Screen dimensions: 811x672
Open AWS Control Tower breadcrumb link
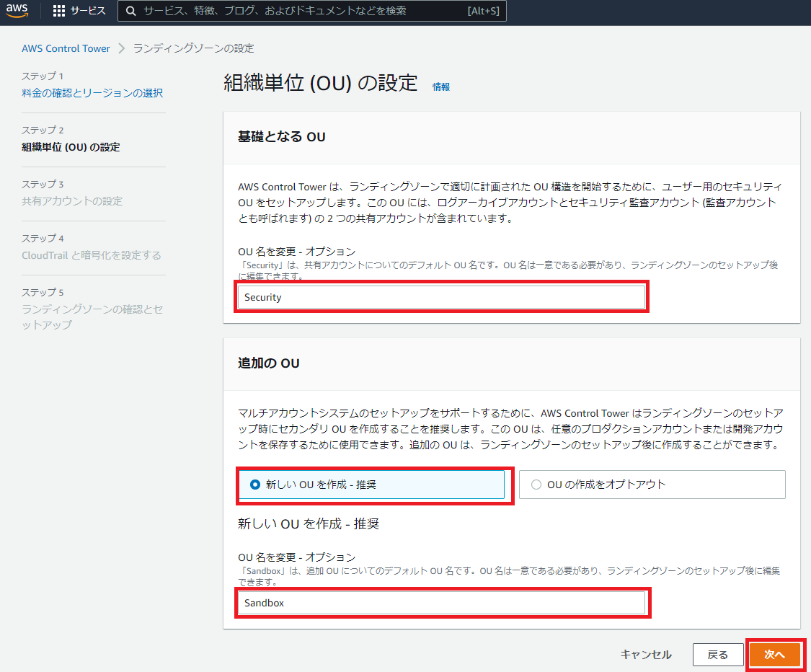pyautogui.click(x=66, y=48)
